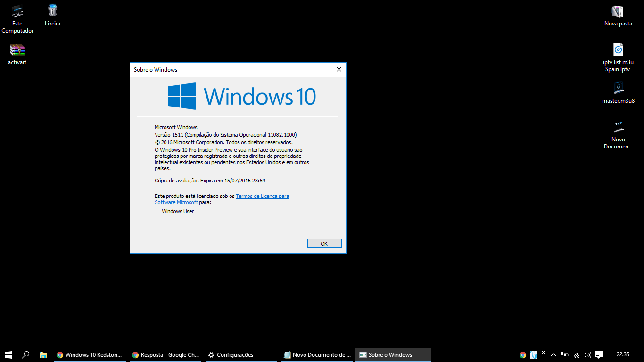Select the Lixeira recycle bin icon
The image size is (644, 362).
tap(52, 15)
